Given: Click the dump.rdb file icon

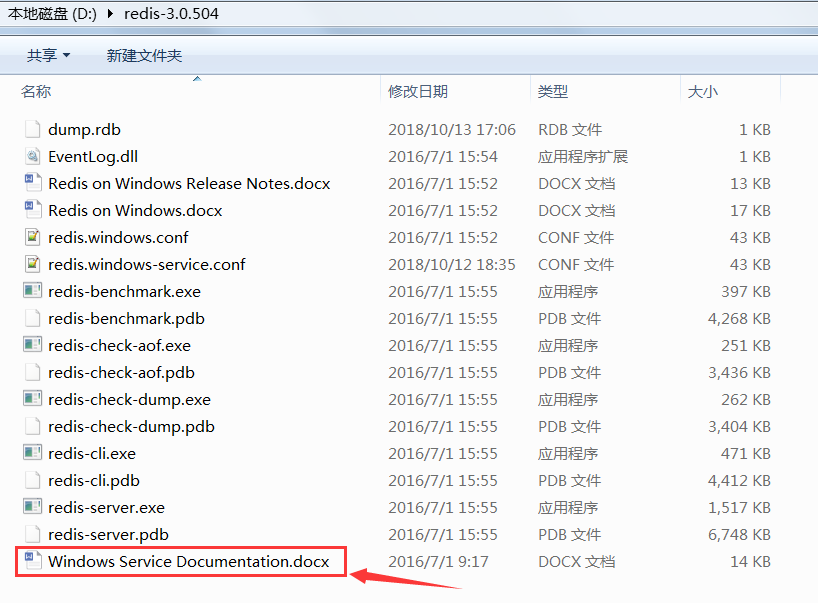Looking at the screenshot, I should [x=32, y=129].
